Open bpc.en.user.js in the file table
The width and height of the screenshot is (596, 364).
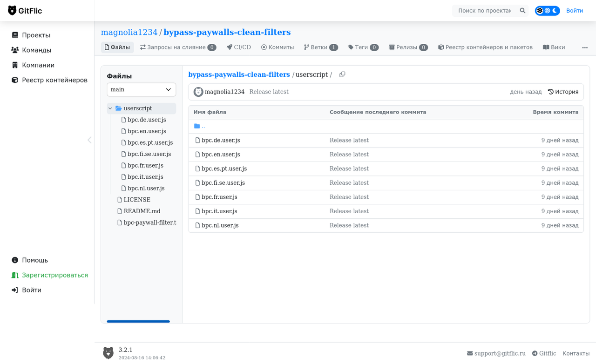click(221, 155)
